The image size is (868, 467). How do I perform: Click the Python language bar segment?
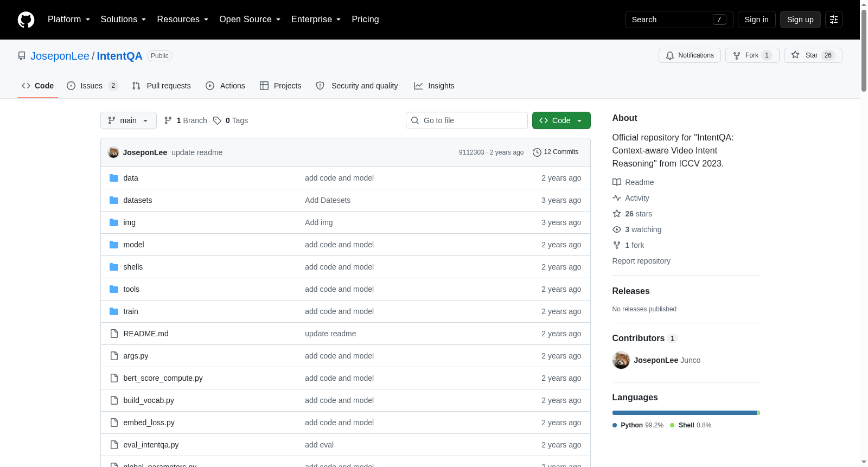coord(685,413)
